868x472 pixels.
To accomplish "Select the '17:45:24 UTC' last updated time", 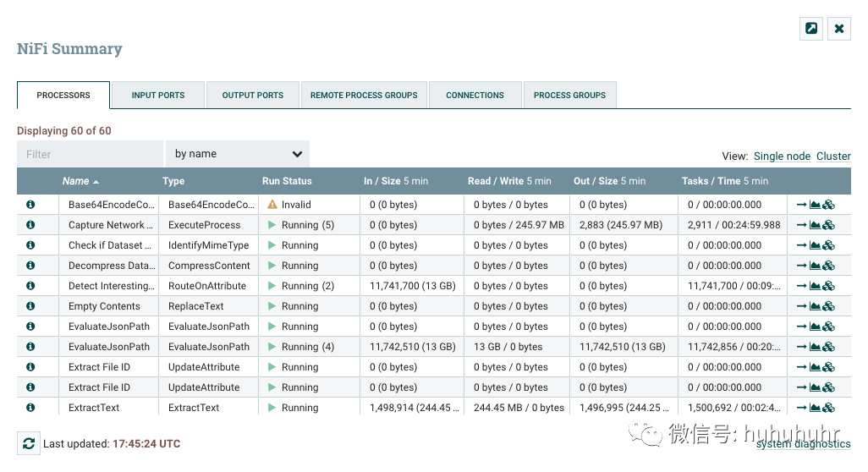I will (146, 444).
